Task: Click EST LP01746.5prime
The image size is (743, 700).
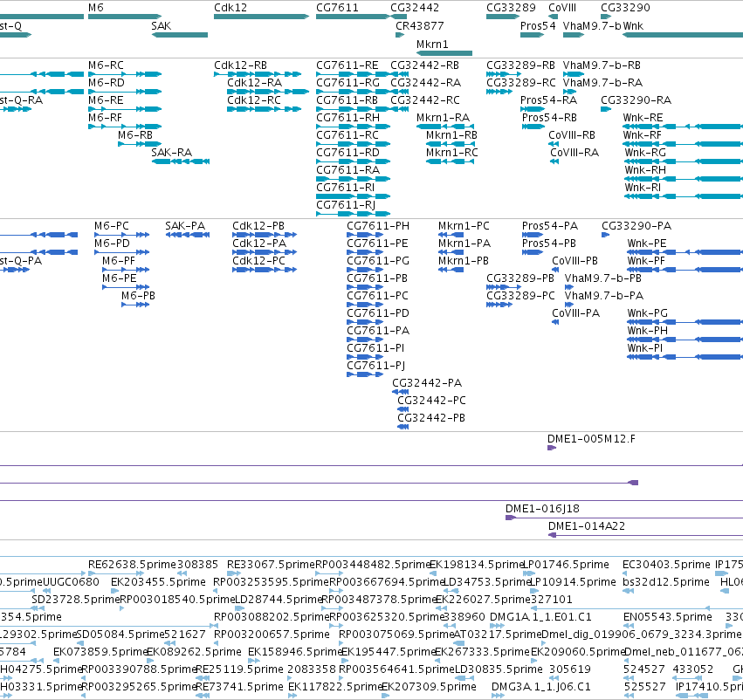Action: [x=568, y=565]
